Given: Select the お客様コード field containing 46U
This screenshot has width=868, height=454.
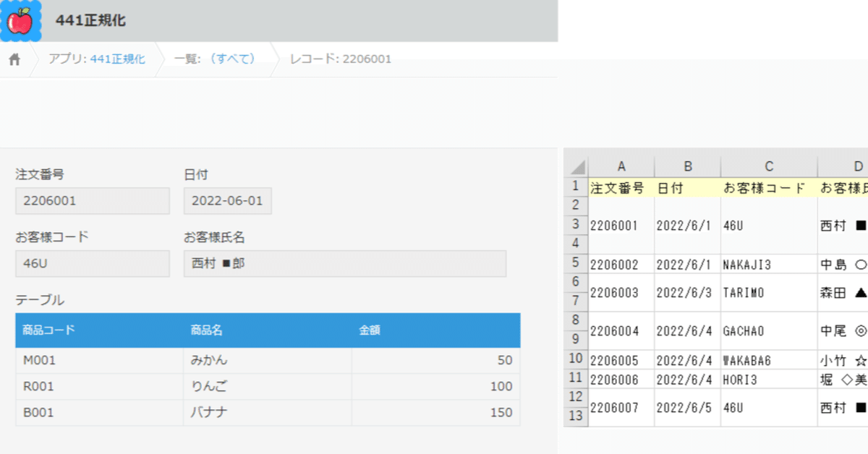Looking at the screenshot, I should [x=92, y=263].
